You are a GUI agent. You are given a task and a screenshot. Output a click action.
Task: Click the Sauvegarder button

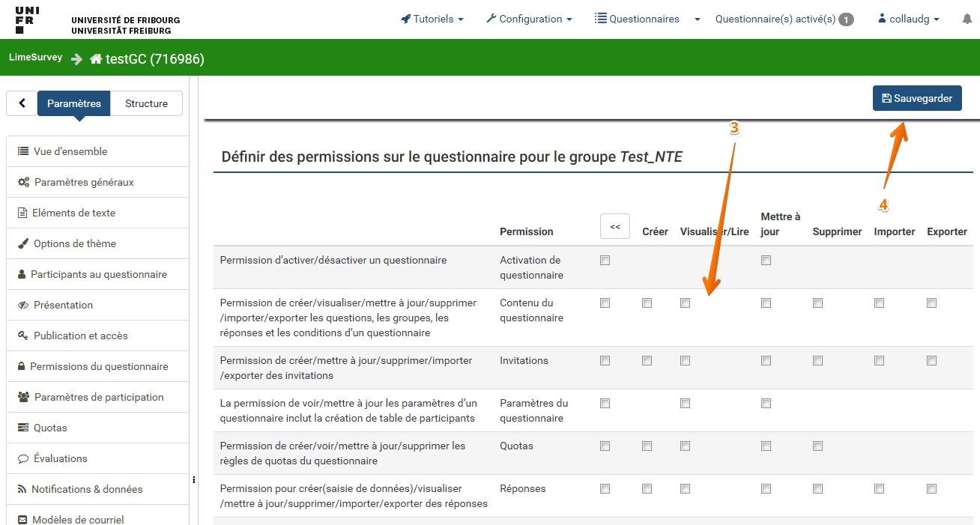pos(917,98)
